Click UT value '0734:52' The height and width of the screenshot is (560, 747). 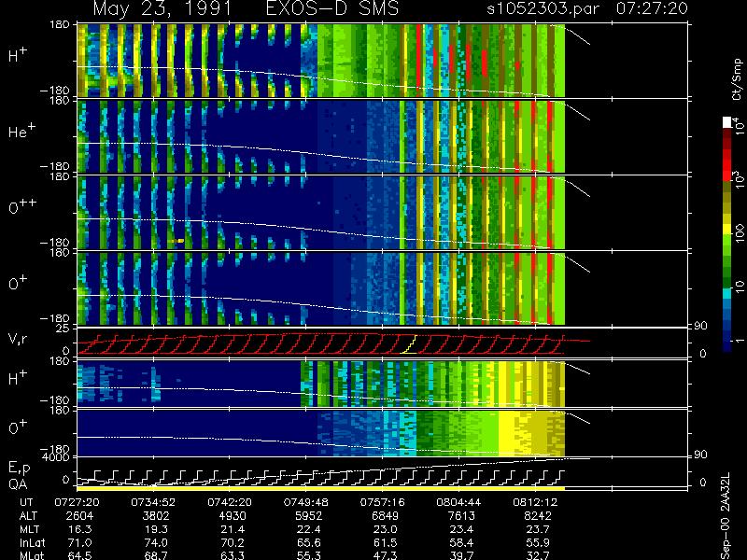[153, 502]
